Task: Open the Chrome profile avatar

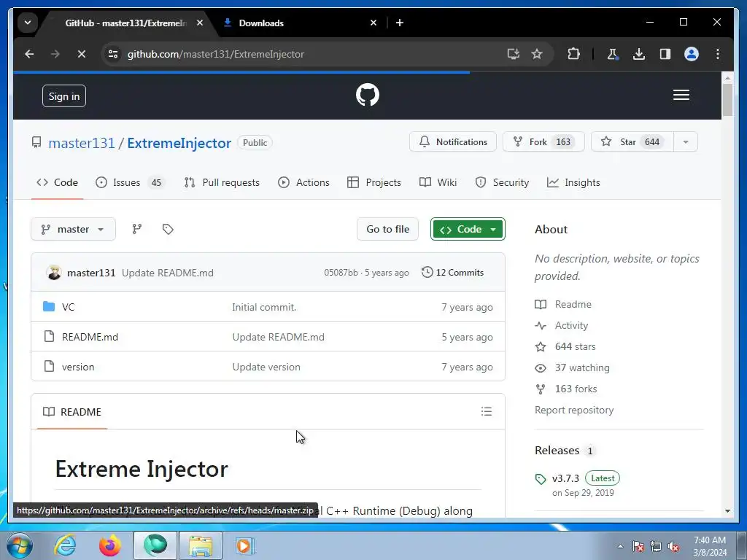Action: [x=692, y=54]
